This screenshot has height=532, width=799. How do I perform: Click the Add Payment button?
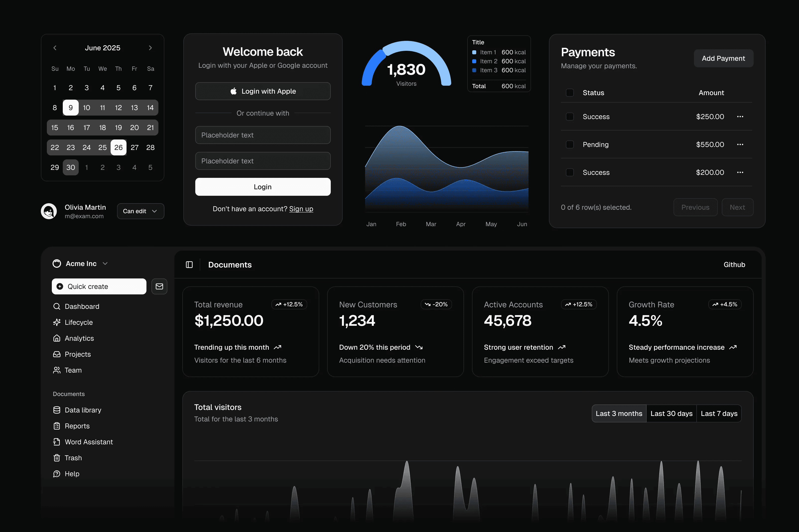pos(723,58)
